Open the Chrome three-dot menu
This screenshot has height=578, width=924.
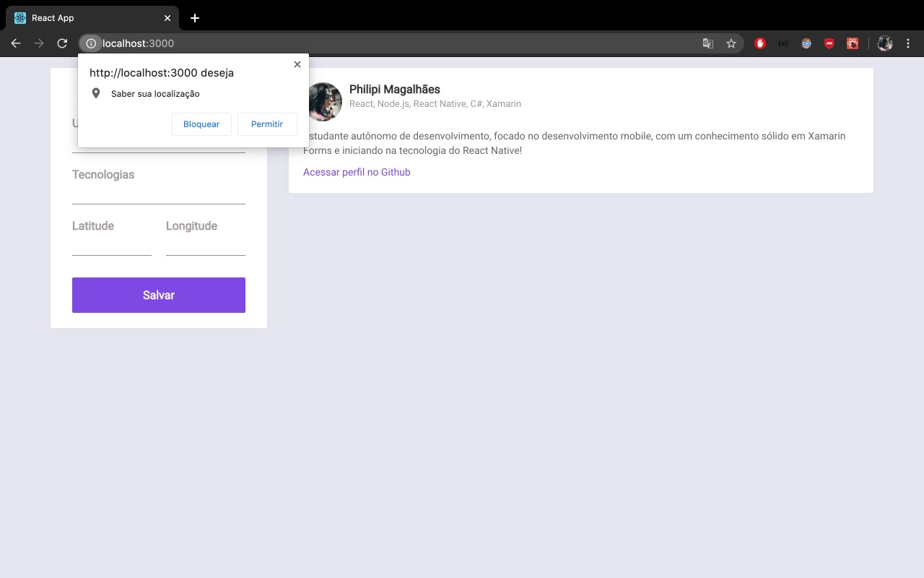point(908,43)
